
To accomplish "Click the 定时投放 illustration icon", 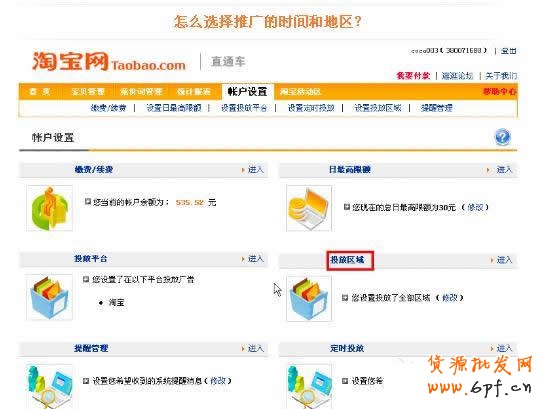I will pyautogui.click(x=309, y=387).
